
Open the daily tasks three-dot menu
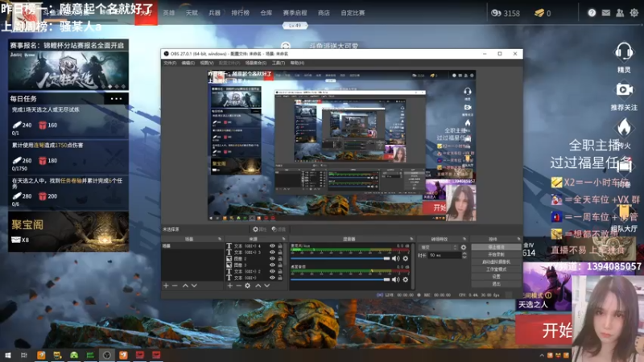pyautogui.click(x=116, y=98)
